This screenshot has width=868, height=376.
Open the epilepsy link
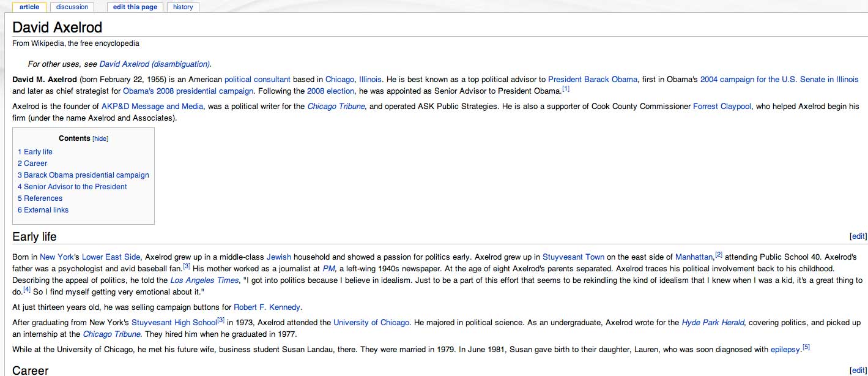pos(785,350)
